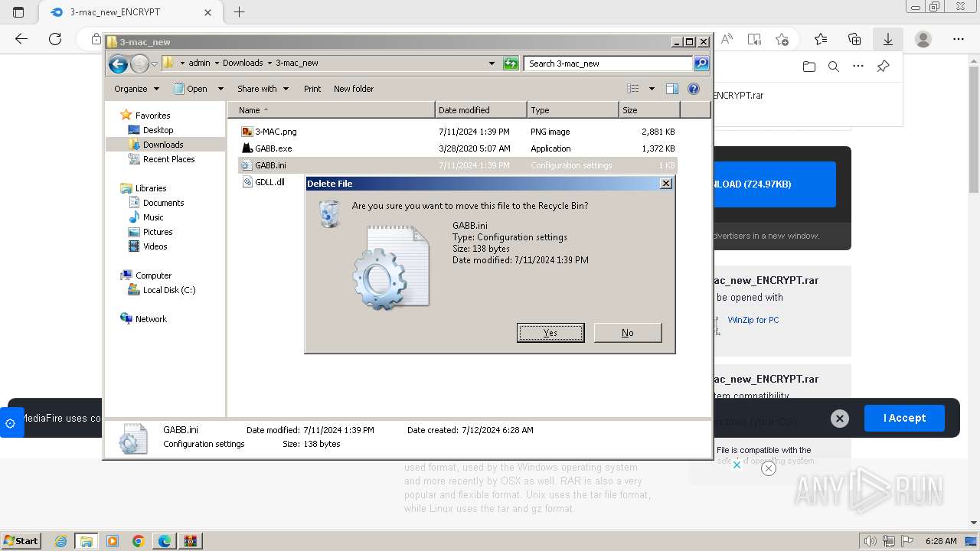Sort by Date modified column

point(481,110)
